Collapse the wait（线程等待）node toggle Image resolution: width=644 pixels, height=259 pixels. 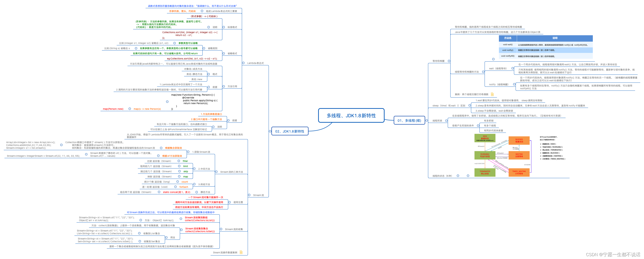click(513, 68)
